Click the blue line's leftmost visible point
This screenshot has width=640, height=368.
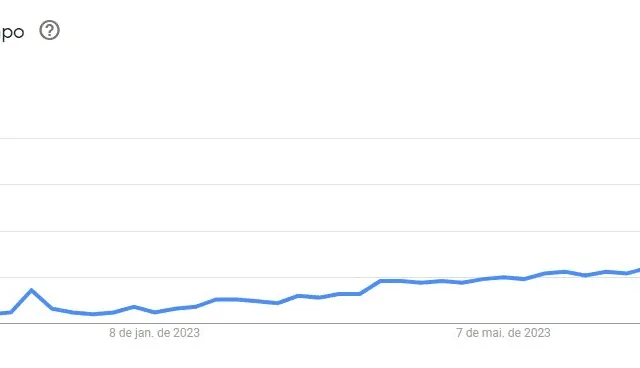click(2, 313)
